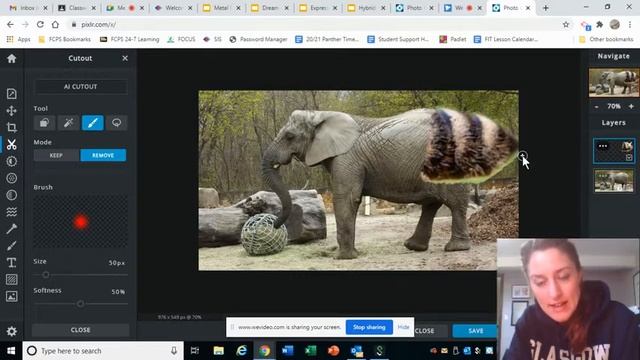Open Word from the taskbar

point(288,351)
